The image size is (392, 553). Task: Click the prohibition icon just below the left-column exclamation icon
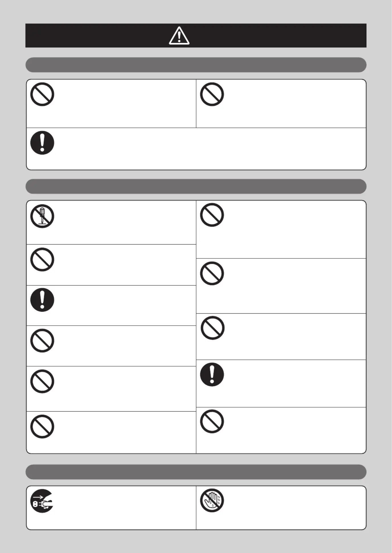pyautogui.click(x=42, y=341)
